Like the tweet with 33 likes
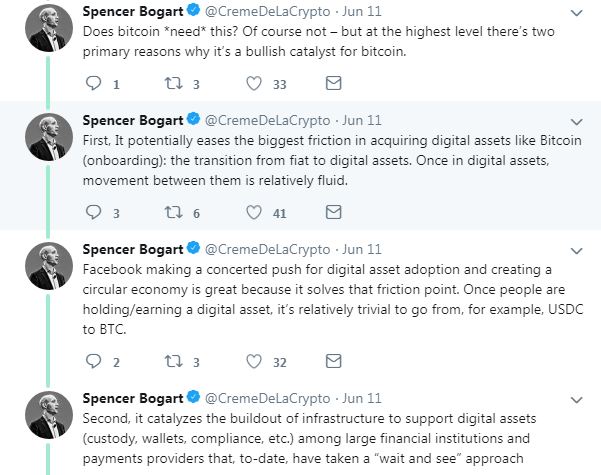601x475 pixels. coord(254,84)
